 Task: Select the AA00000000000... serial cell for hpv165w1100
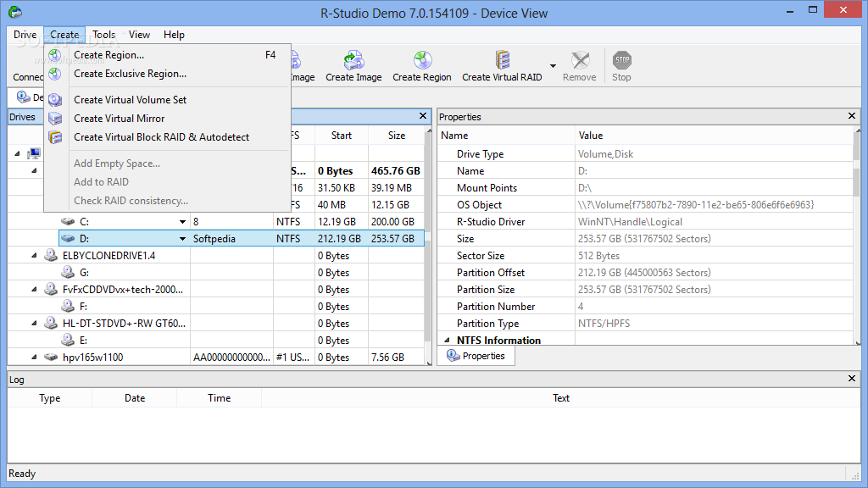point(232,358)
